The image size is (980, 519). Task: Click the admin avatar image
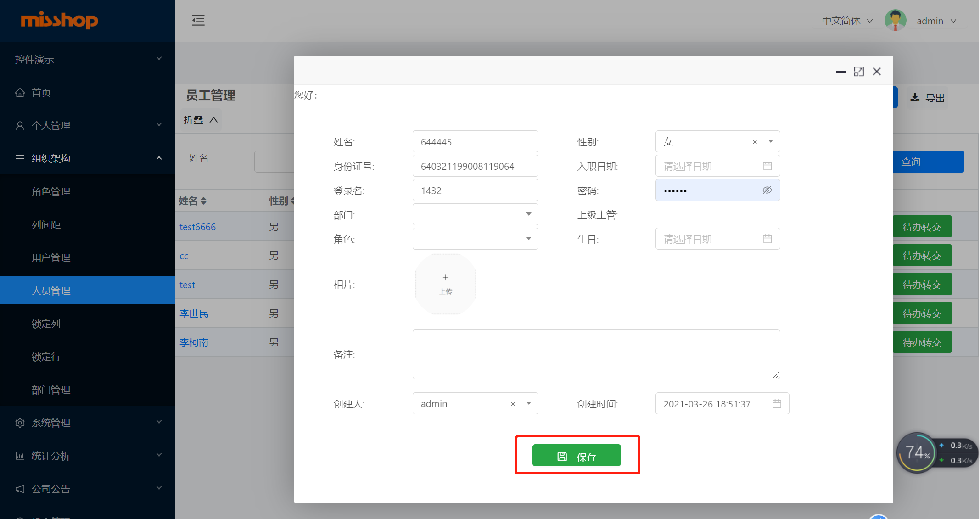[895, 21]
